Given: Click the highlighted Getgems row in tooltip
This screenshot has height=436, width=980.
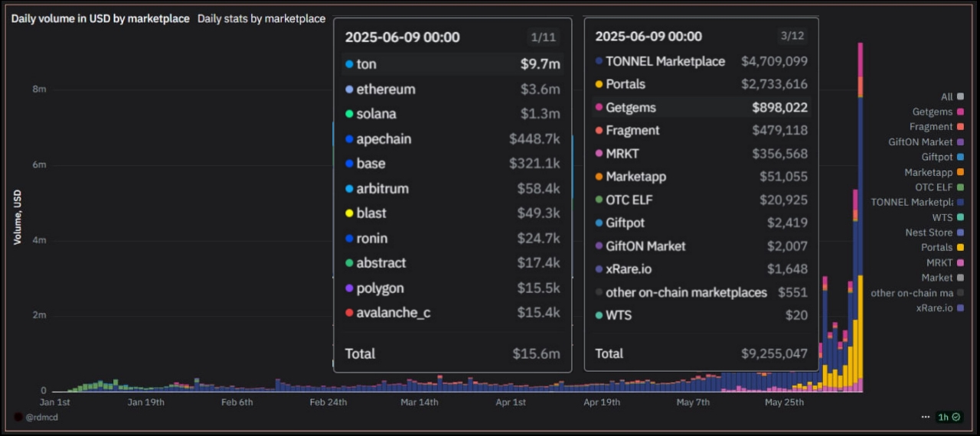Looking at the screenshot, I should point(701,107).
